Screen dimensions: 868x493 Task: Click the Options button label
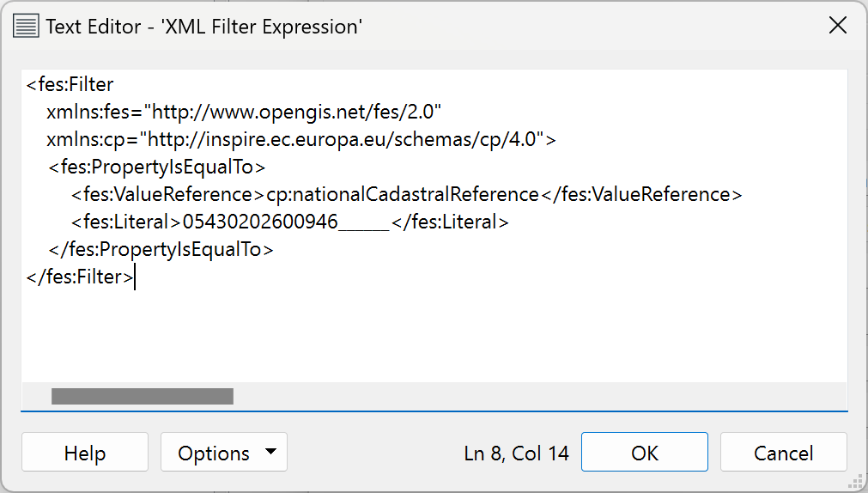tap(214, 453)
